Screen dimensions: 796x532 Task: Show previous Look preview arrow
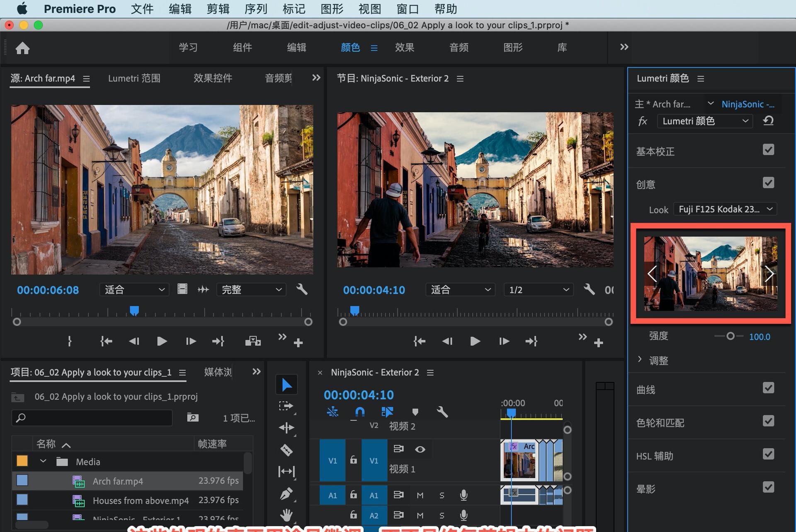coord(652,274)
